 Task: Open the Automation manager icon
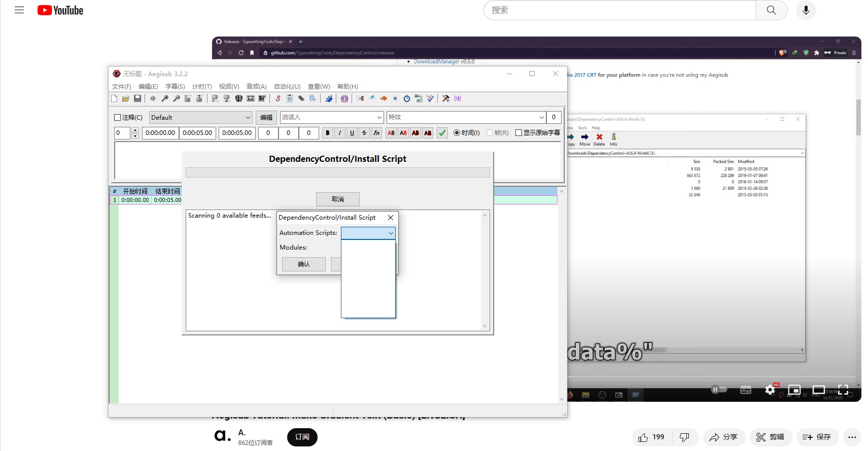pos(329,98)
